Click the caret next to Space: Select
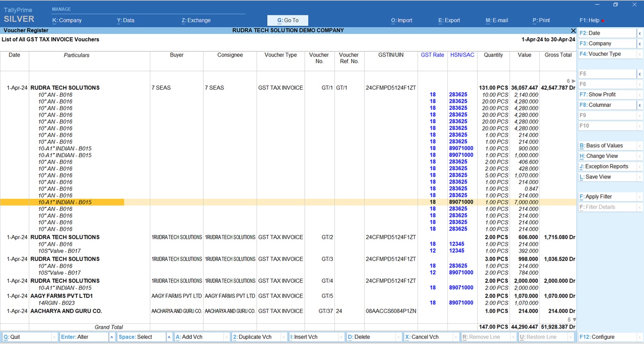The width and height of the screenshot is (644, 345). pos(169,337)
